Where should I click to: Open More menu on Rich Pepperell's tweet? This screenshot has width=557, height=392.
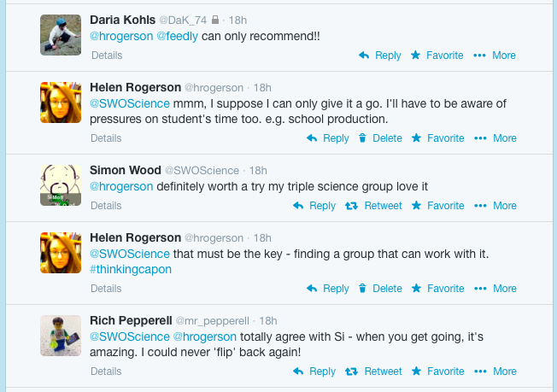pyautogui.click(x=495, y=372)
